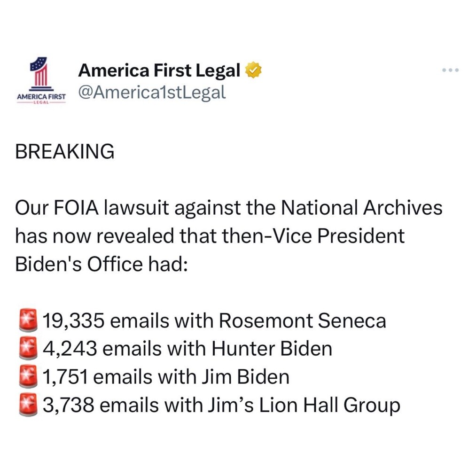Click the word FOIA in the tweet

76,208
